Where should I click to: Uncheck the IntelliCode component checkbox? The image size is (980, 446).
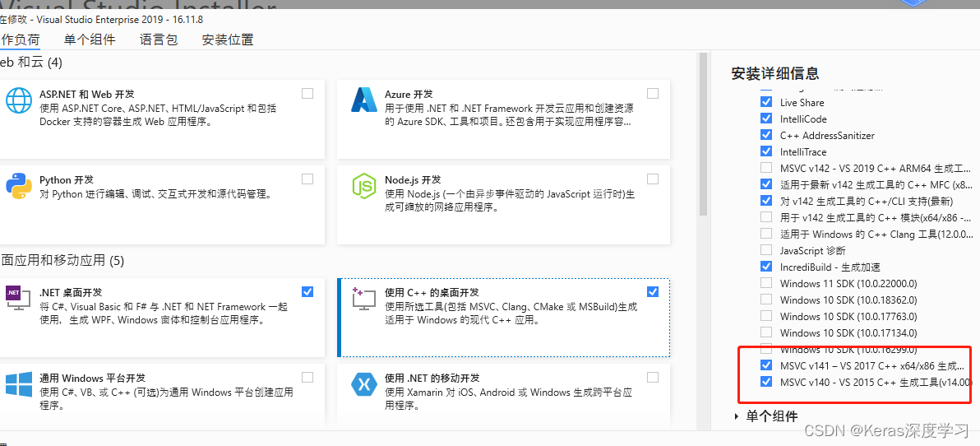pyautogui.click(x=765, y=118)
